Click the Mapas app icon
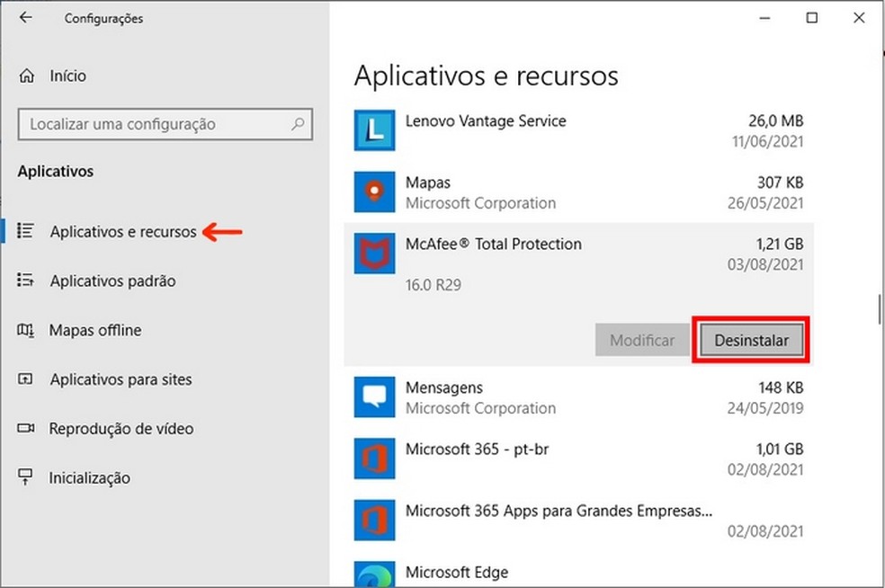885x588 pixels. click(374, 192)
